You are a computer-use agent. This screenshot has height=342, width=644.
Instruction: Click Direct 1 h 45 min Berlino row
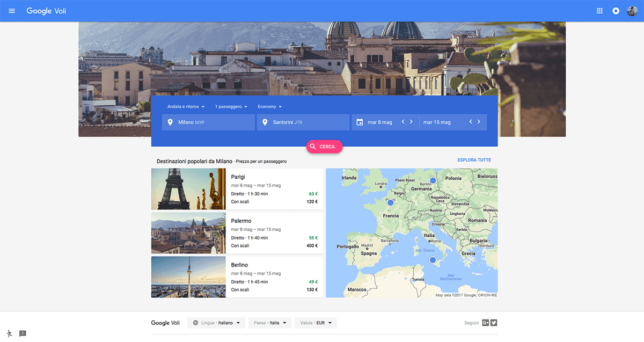(274, 282)
